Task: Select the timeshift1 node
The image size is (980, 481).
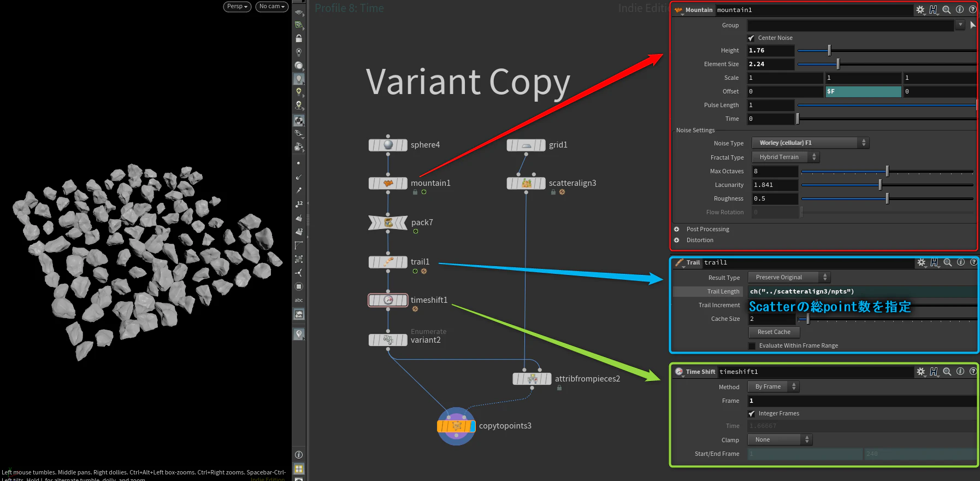Action: click(x=388, y=300)
